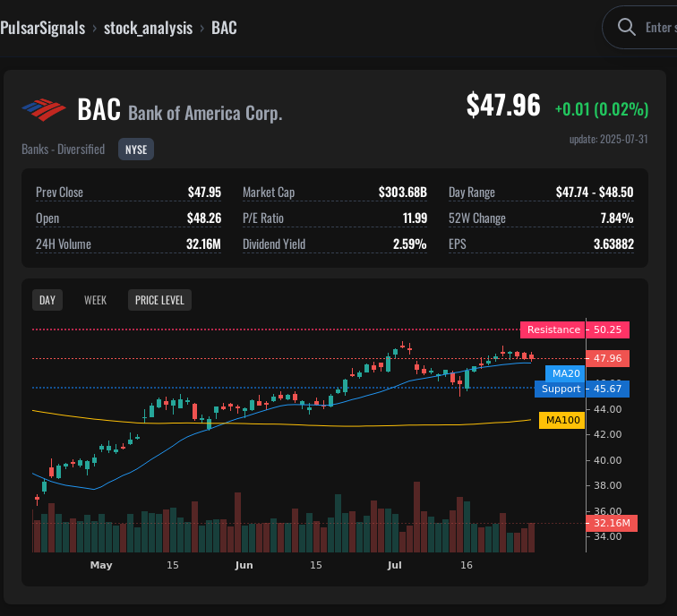Click the 38.00 price axis tick

(607, 485)
